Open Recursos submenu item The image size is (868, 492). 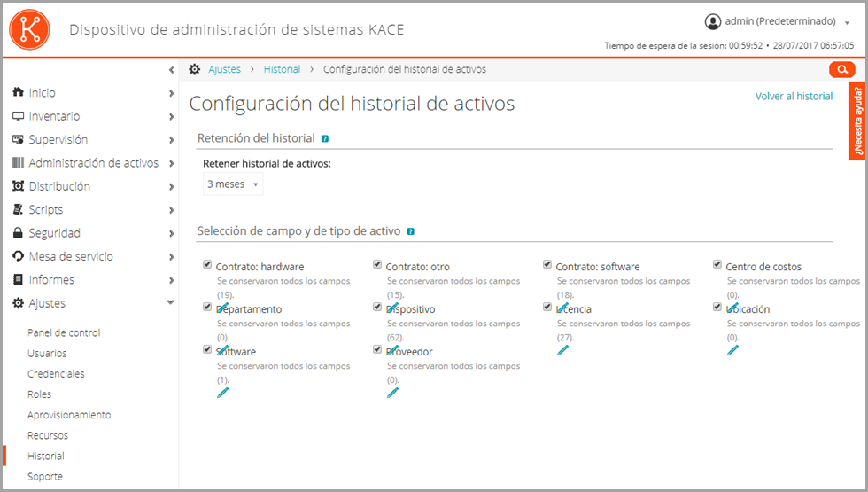pos(48,435)
